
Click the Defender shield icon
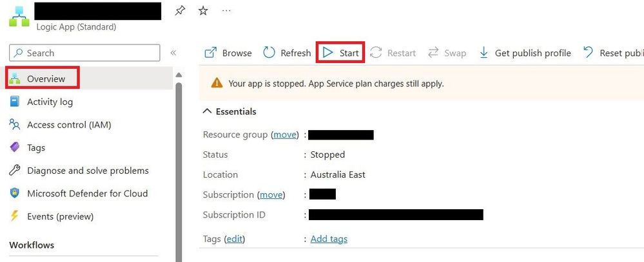(14, 193)
